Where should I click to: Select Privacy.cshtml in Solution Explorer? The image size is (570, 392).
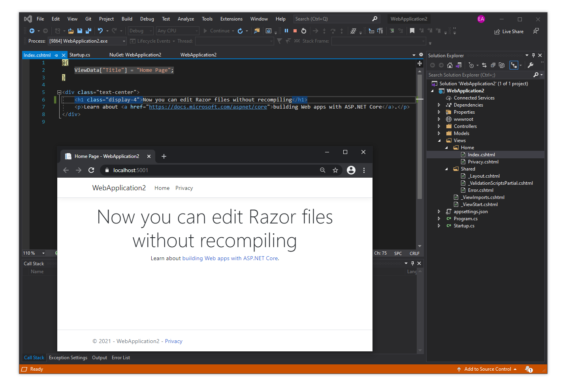click(483, 162)
